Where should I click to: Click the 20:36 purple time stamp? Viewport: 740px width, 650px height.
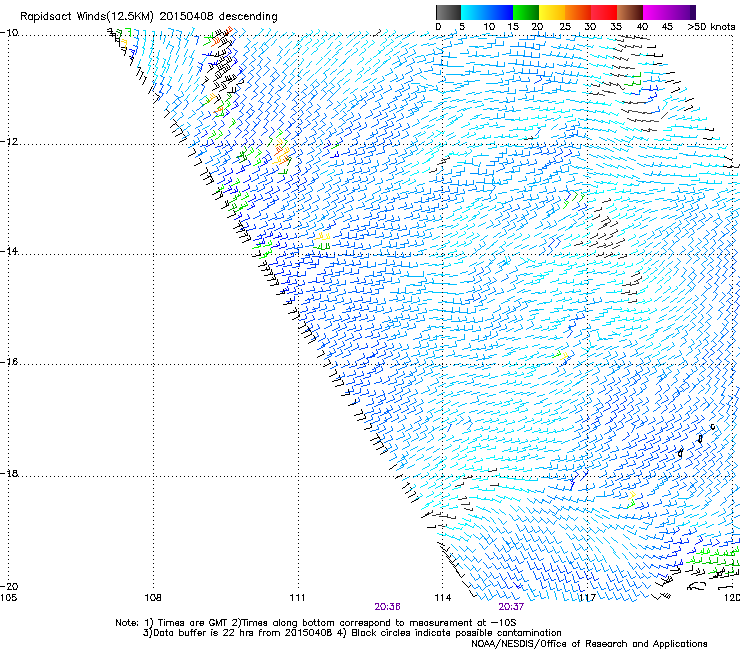(387, 607)
